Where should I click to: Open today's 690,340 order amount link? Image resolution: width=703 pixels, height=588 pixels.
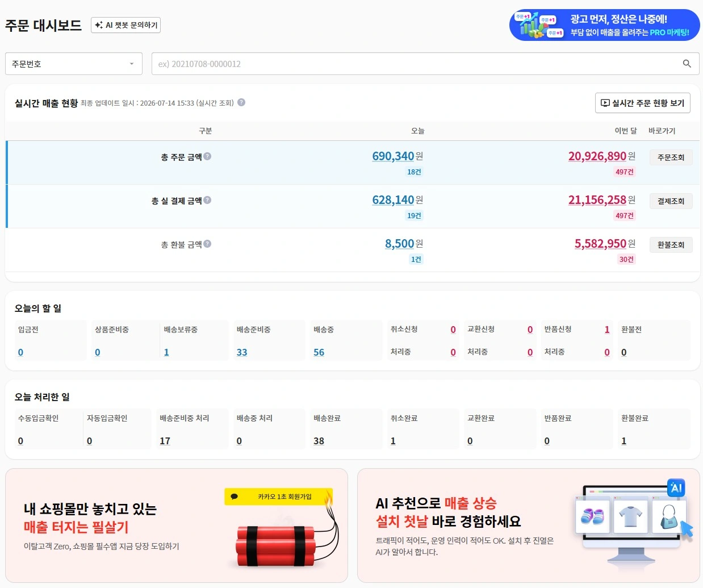point(393,156)
